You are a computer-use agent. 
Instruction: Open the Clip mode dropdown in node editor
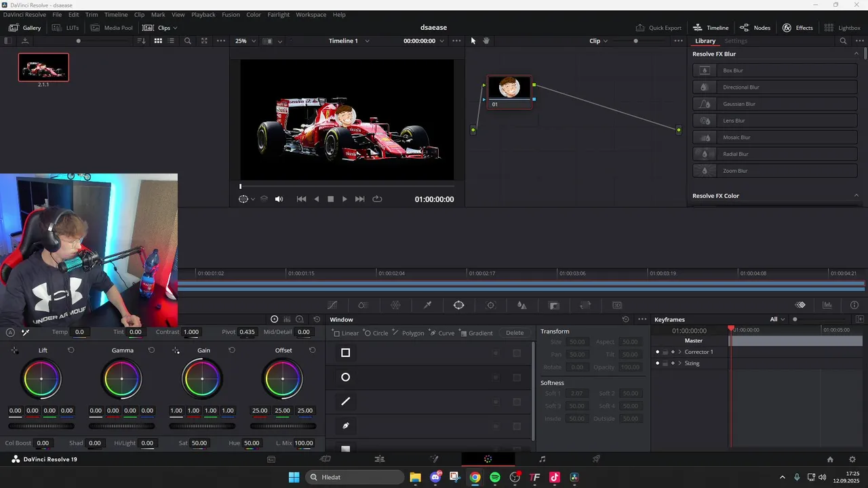(598, 41)
